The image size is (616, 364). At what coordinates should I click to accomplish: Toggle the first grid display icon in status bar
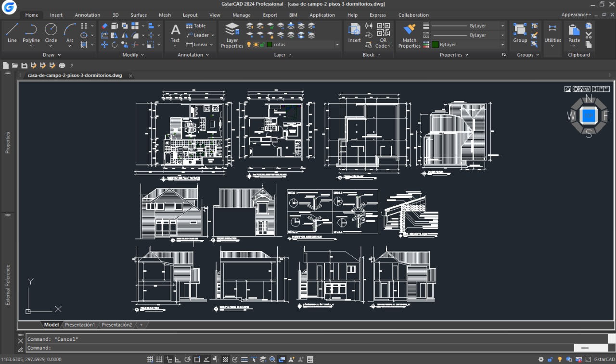coord(150,360)
